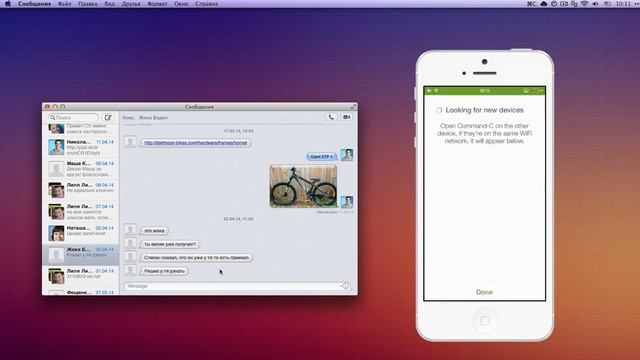Click the input language flag in the menu bar
This screenshot has width=640, height=360.
(607, 4)
